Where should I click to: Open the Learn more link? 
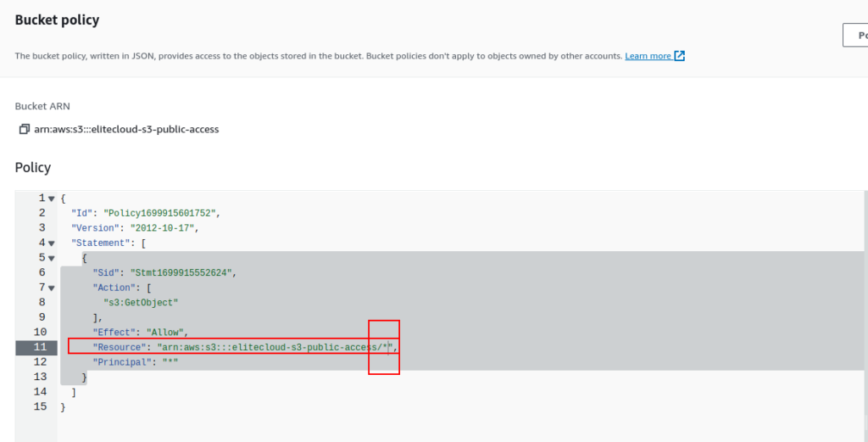(x=648, y=56)
